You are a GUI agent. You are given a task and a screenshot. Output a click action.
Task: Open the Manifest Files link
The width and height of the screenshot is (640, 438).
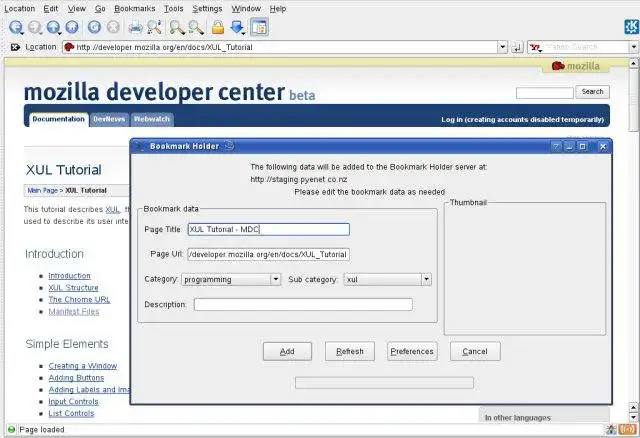coord(74,311)
